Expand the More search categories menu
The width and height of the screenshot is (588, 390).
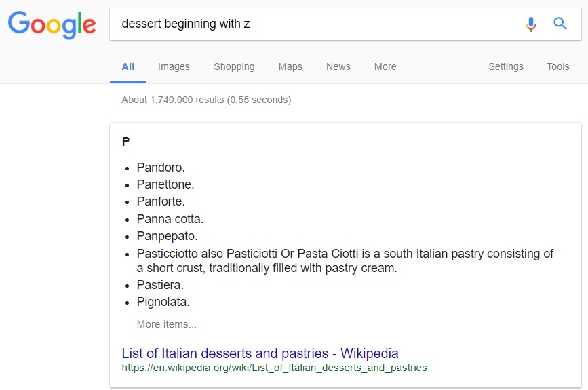pos(385,66)
